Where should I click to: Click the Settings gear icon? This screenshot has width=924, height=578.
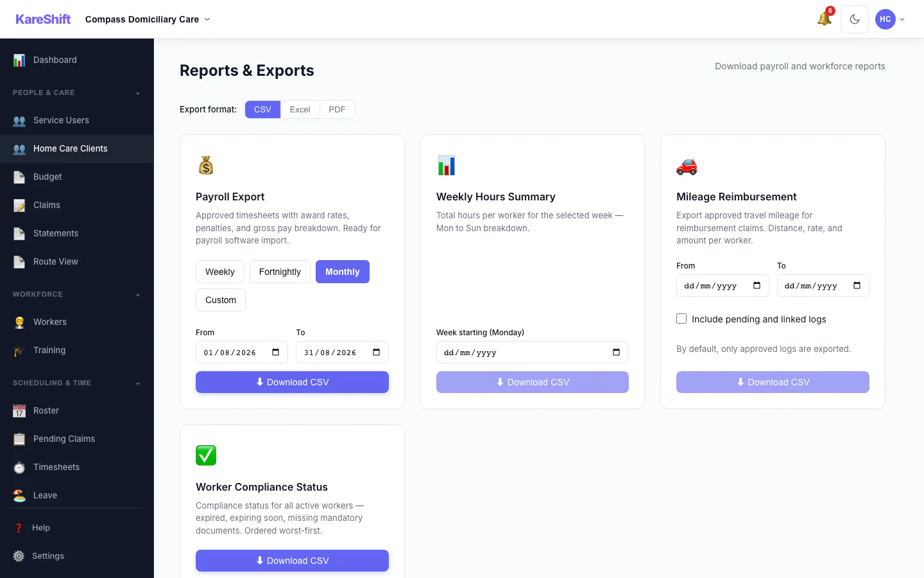pyautogui.click(x=19, y=556)
